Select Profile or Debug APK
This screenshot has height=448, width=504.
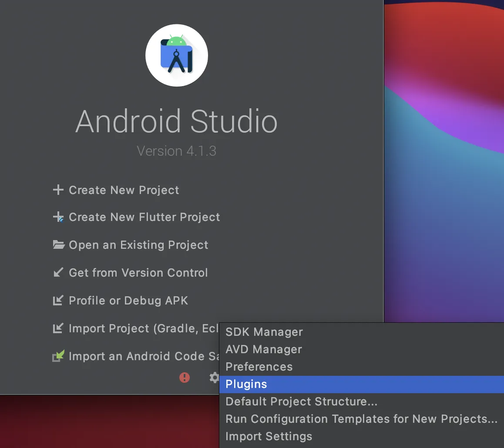pyautogui.click(x=128, y=301)
